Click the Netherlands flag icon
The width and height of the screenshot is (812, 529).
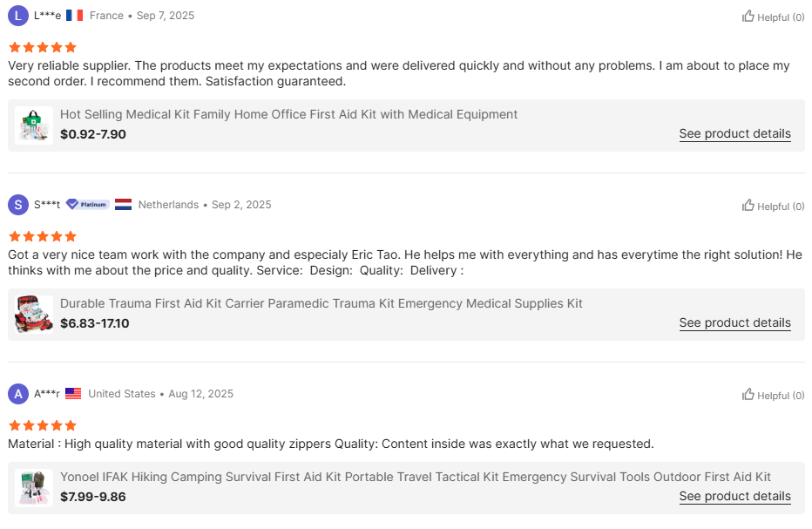(123, 205)
